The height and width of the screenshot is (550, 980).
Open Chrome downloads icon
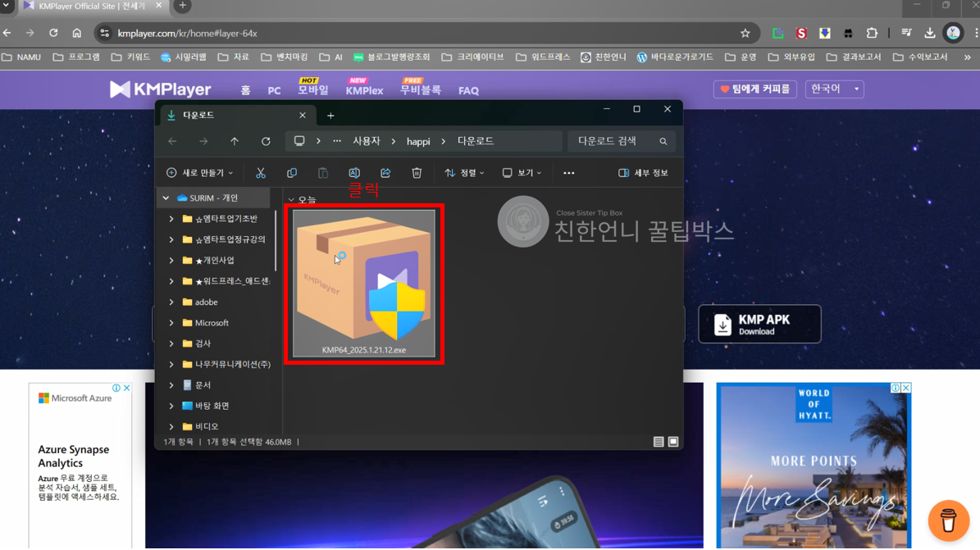point(930,33)
